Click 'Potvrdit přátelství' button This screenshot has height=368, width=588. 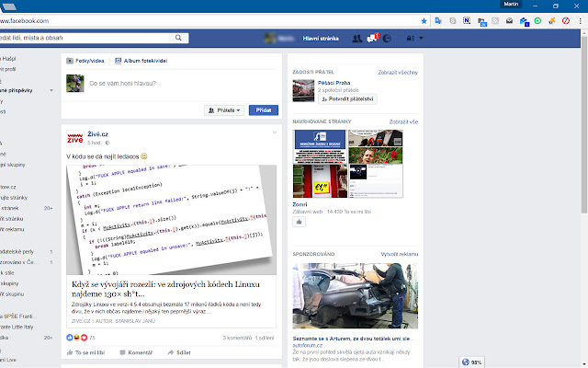tap(347, 99)
